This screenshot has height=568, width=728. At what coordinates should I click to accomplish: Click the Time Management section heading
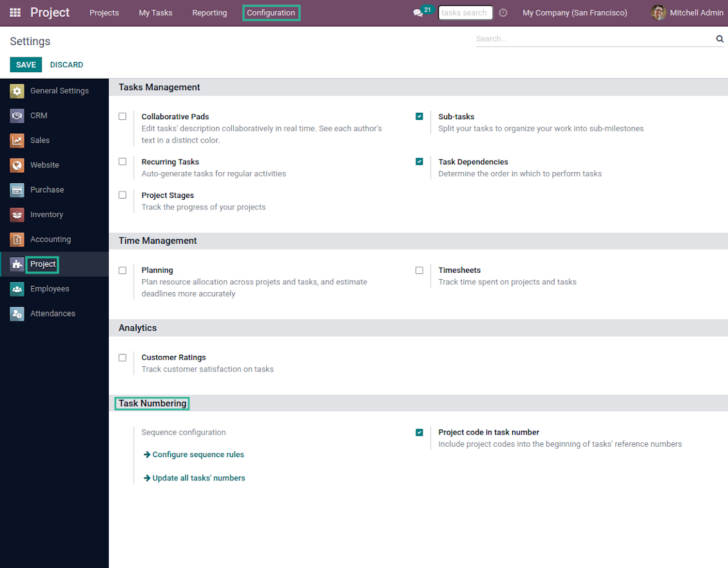tap(157, 240)
